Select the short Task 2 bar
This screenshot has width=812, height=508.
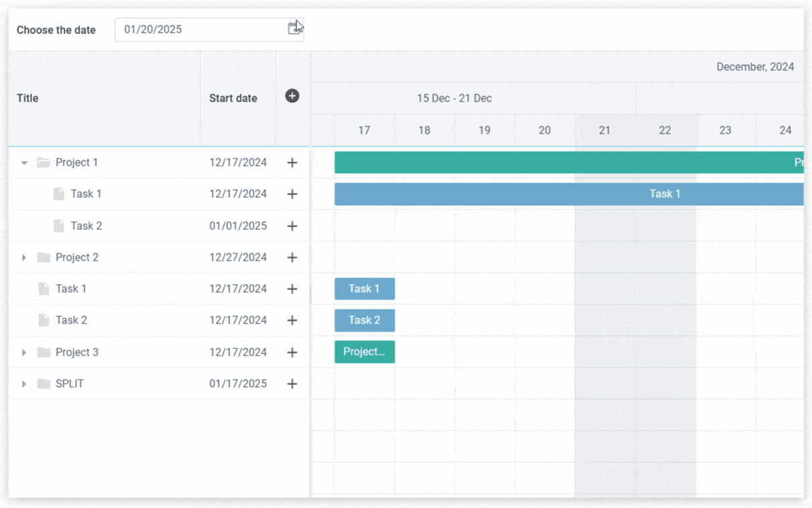[365, 320]
